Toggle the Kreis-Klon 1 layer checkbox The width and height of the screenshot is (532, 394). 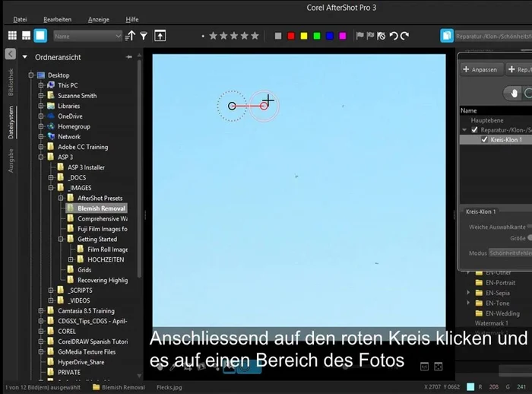coord(485,140)
